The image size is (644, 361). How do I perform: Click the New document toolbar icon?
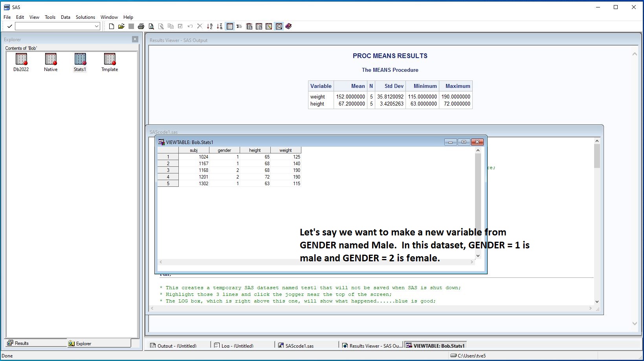pyautogui.click(x=112, y=26)
